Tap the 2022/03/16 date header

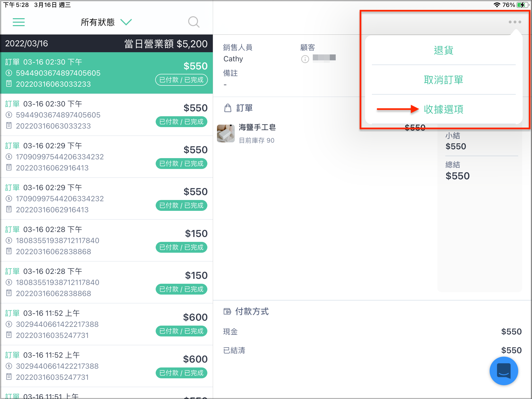coord(27,44)
